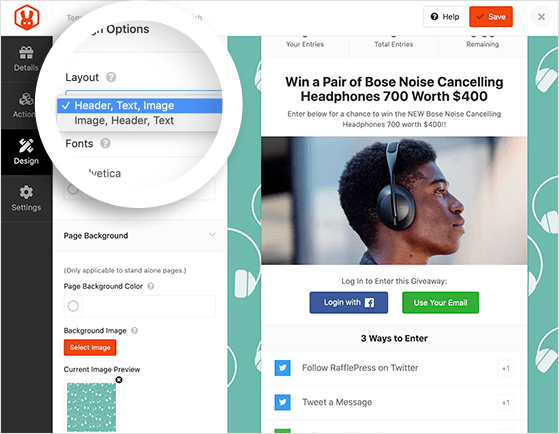Switch to the Design tab

26,152
